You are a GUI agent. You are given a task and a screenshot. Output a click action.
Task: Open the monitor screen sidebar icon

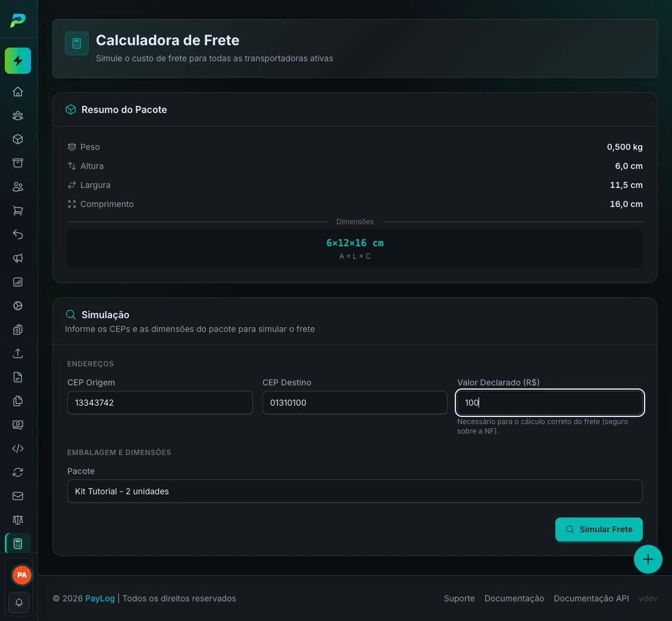coord(18,425)
